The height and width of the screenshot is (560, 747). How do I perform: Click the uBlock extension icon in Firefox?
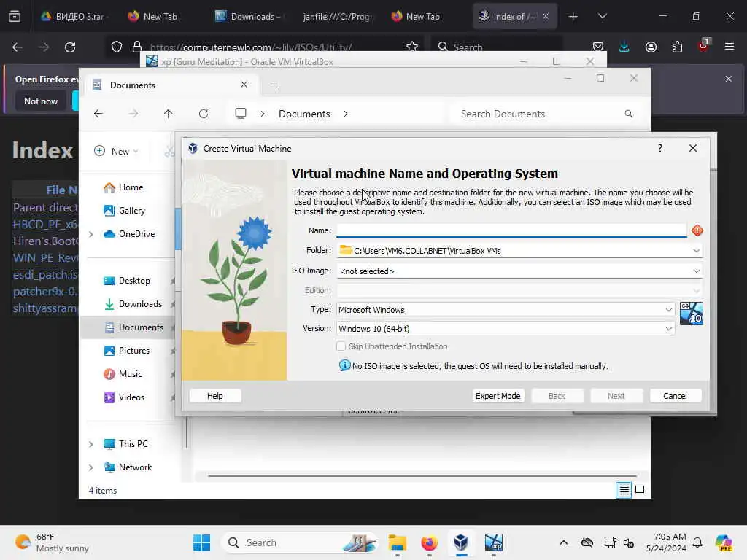[703, 46]
